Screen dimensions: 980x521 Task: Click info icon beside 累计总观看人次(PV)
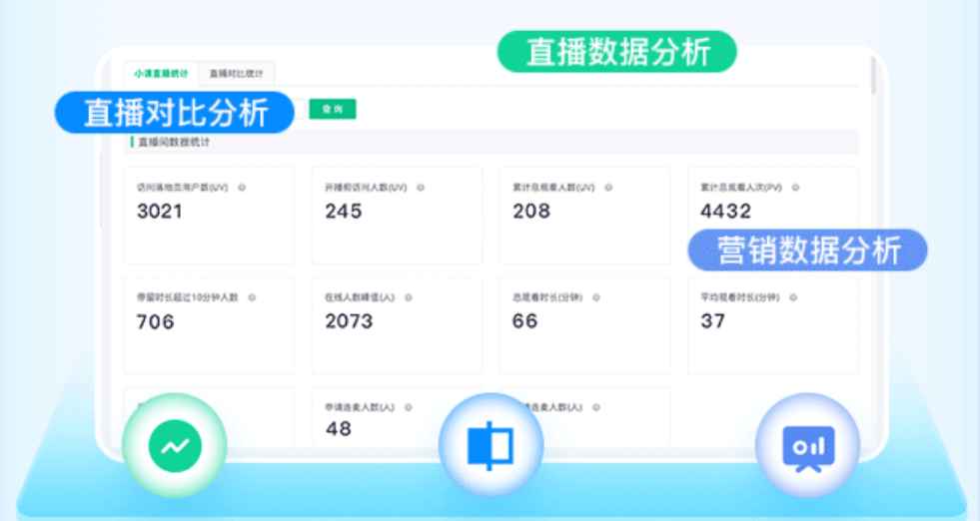point(795,188)
